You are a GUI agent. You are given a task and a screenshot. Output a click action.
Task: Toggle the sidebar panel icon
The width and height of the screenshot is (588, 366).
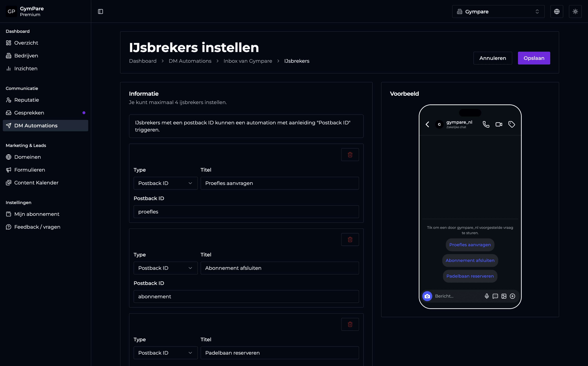pyautogui.click(x=100, y=11)
